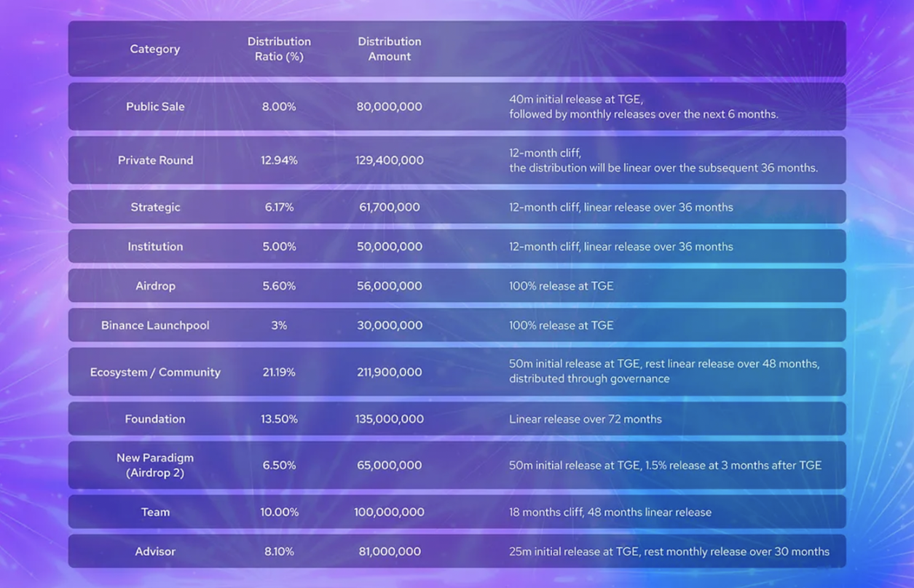
Task: Select the 211,900,000 amount cell
Action: coord(390,372)
